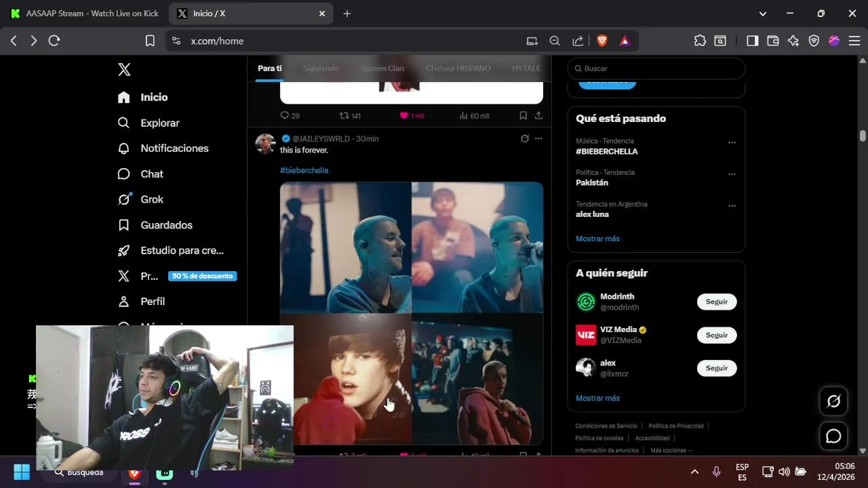Click Grok icon on JAILEYSWRLD post

[x=524, y=138]
